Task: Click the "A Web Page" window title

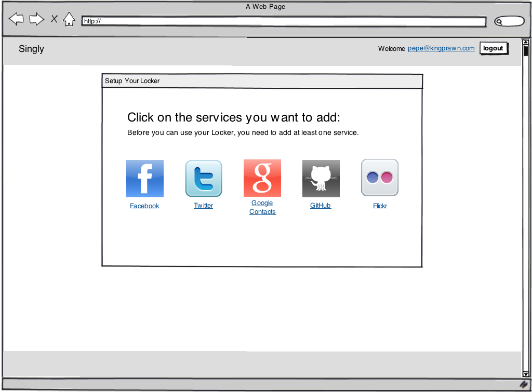Action: 265,6
